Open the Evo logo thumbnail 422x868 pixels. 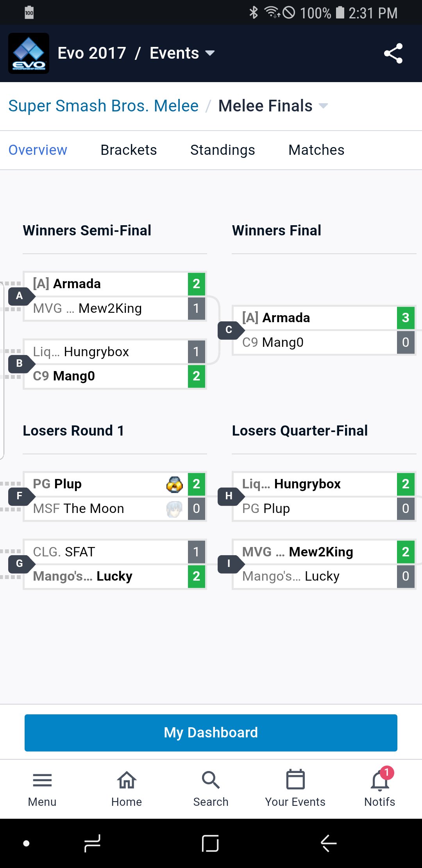[29, 53]
